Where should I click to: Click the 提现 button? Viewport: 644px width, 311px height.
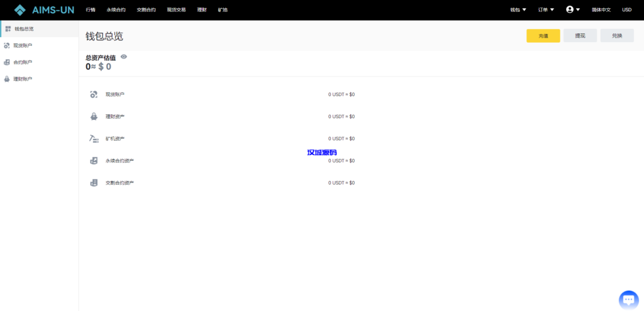point(580,36)
